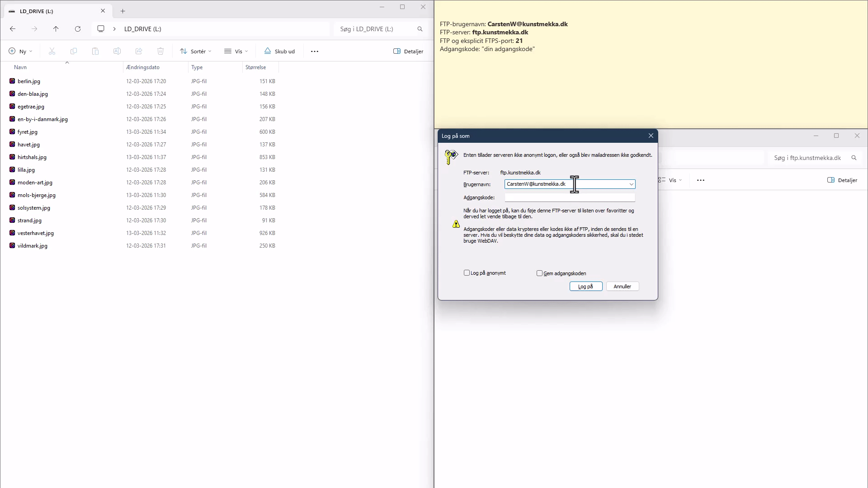The image size is (868, 488).
Task: Open more options in the FTP window toolbar
Action: (x=701, y=180)
